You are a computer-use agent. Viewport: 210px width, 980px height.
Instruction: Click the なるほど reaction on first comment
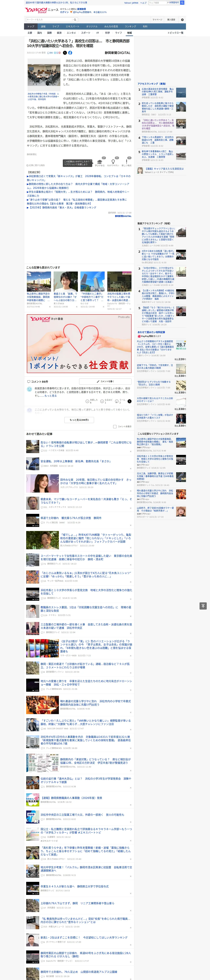[x=106, y=401]
